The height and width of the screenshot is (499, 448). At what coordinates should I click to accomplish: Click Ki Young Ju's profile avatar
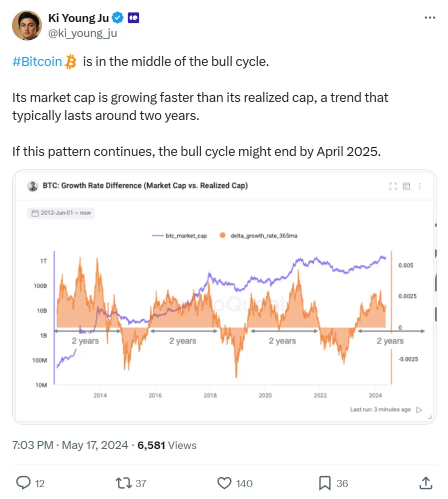pyautogui.click(x=27, y=25)
